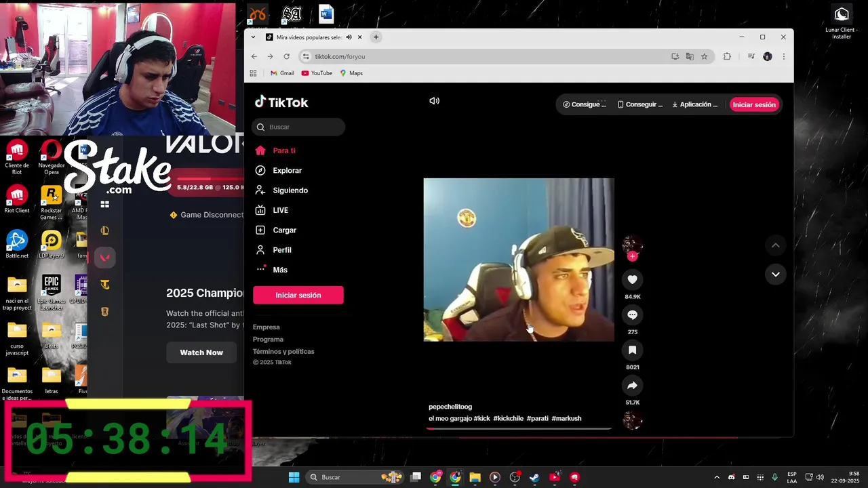Viewport: 868px width, 488px height.
Task: Expand Términos y políticas footer section
Action: click(x=283, y=352)
